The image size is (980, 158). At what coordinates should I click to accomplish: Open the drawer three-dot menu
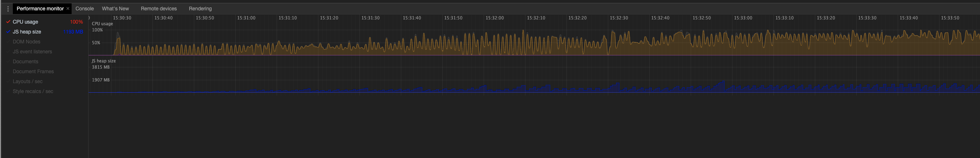pos(8,9)
